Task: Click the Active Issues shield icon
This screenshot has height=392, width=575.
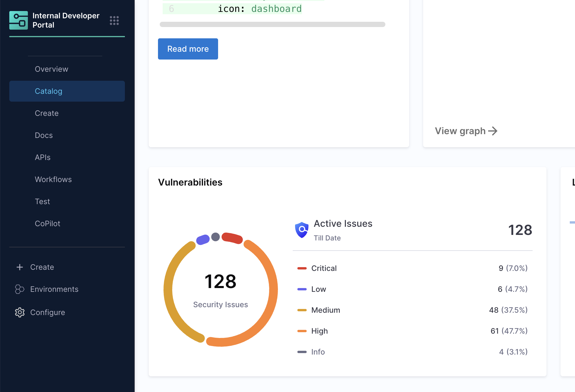Action: click(x=302, y=230)
